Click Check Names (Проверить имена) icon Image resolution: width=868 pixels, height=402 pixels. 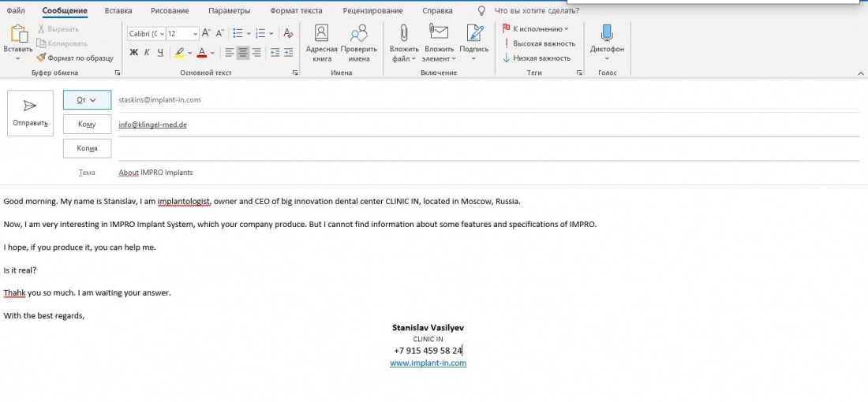click(358, 43)
